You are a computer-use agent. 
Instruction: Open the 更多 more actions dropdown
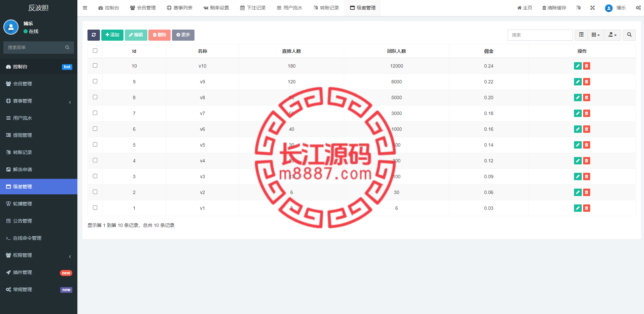[x=183, y=35]
